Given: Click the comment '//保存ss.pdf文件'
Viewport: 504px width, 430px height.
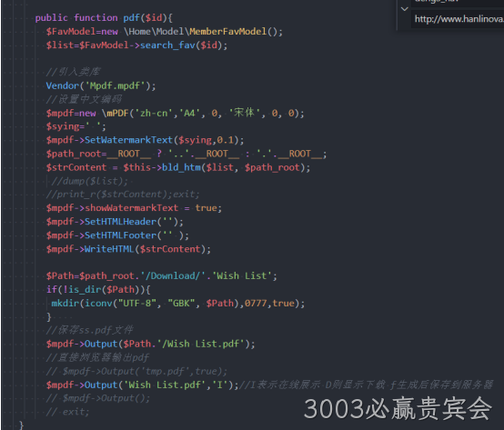Looking at the screenshot, I should pyautogui.click(x=89, y=330).
